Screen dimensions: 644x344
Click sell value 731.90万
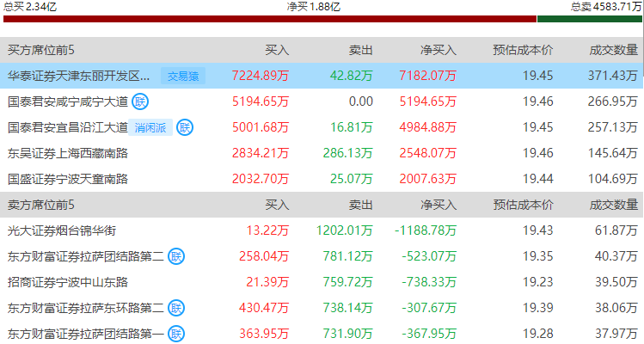tap(347, 334)
